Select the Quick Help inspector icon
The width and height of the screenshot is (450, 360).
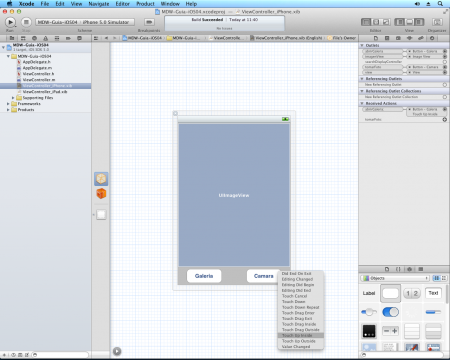click(387, 38)
